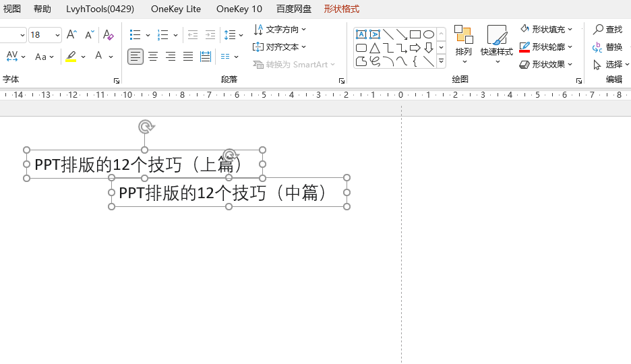The height and width of the screenshot is (364, 631).
Task: Click the Change Case Aa icon
Action: click(x=40, y=57)
